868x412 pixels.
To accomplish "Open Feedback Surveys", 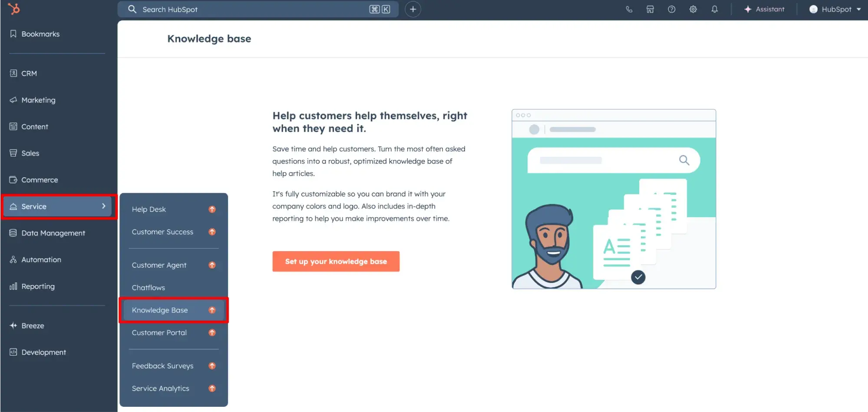I will click(x=162, y=365).
